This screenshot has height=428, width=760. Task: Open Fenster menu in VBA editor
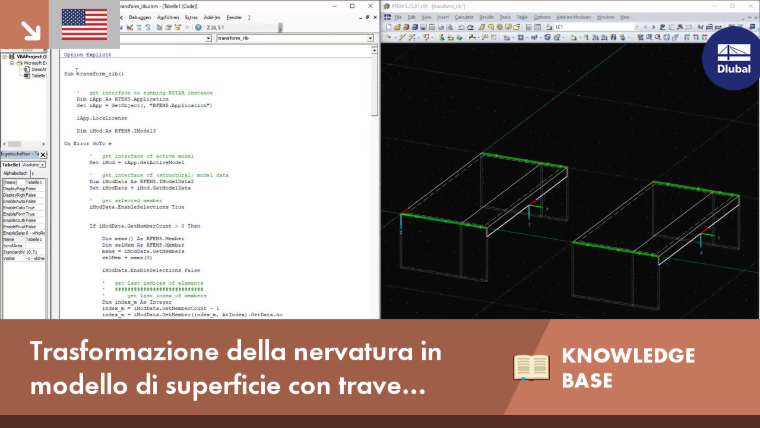point(234,17)
